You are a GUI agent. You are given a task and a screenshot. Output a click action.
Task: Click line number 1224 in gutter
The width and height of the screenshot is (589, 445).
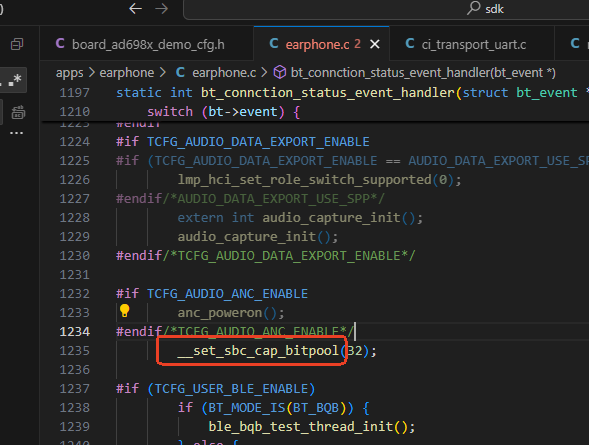(74, 142)
